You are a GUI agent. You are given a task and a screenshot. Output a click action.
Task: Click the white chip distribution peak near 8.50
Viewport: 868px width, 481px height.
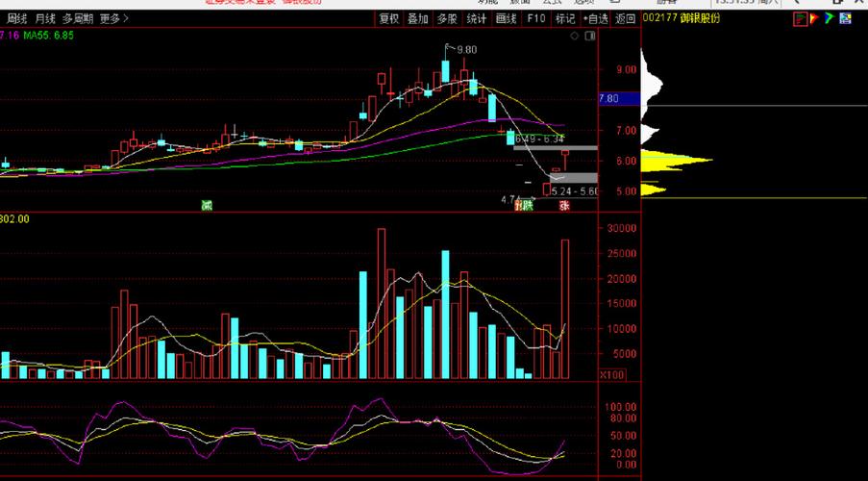pos(652,85)
